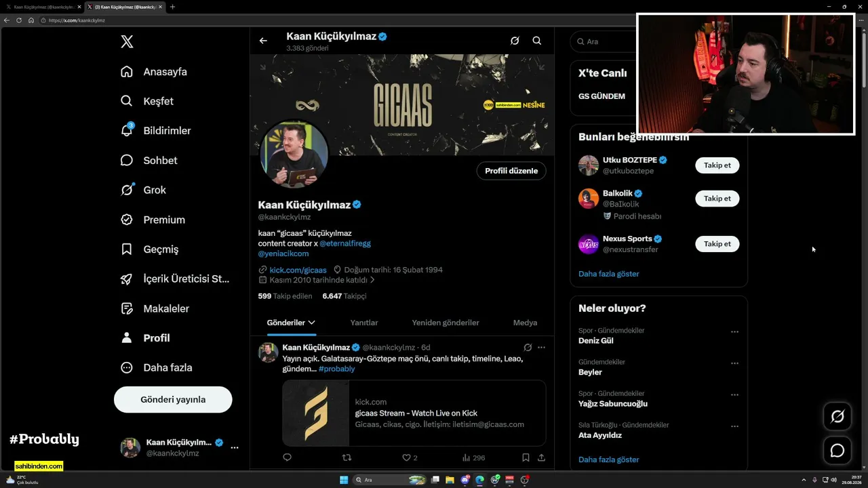The height and width of the screenshot is (488, 868).
Task: Click the Grok icon on the post
Action: tap(528, 348)
